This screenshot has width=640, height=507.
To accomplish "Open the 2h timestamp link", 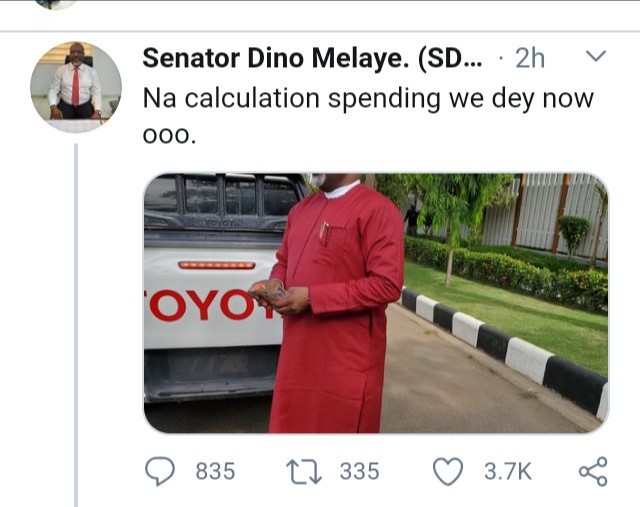I will [530, 58].
